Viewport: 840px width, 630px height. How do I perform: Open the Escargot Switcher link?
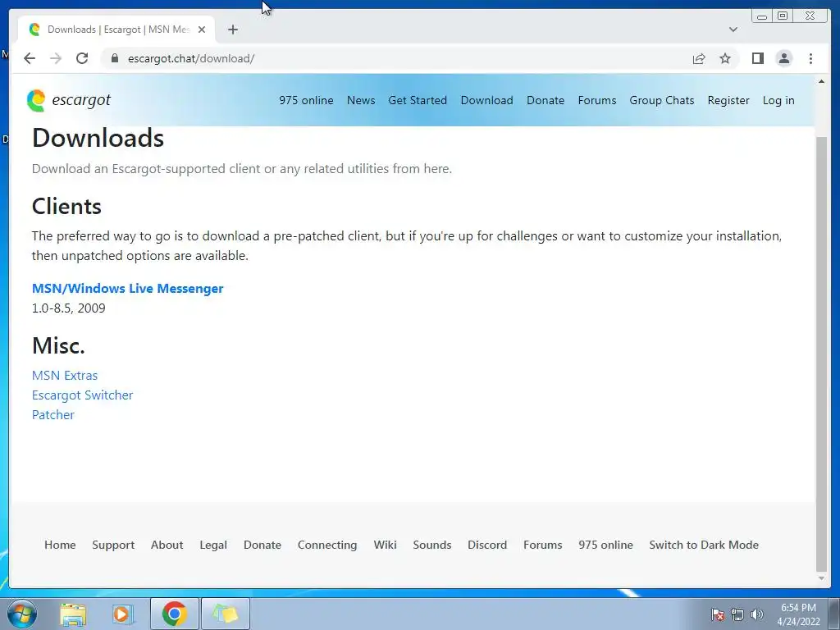pos(83,395)
